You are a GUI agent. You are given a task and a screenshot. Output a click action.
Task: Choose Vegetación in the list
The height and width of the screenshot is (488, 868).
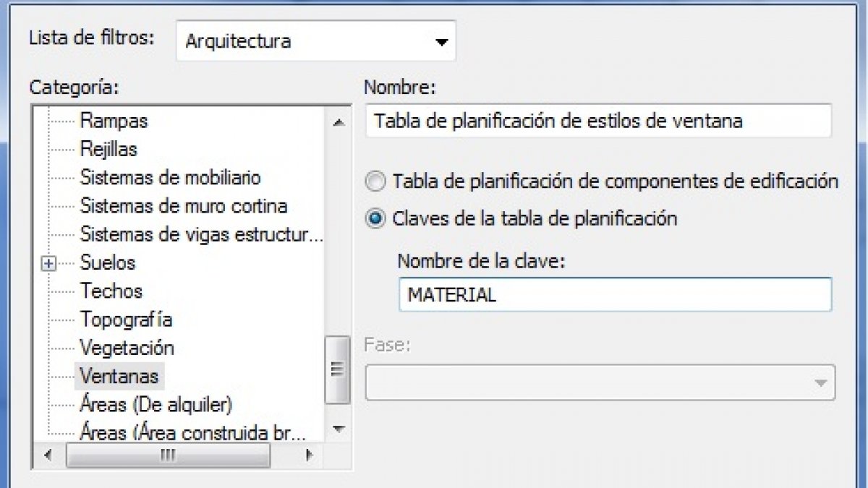tap(127, 348)
